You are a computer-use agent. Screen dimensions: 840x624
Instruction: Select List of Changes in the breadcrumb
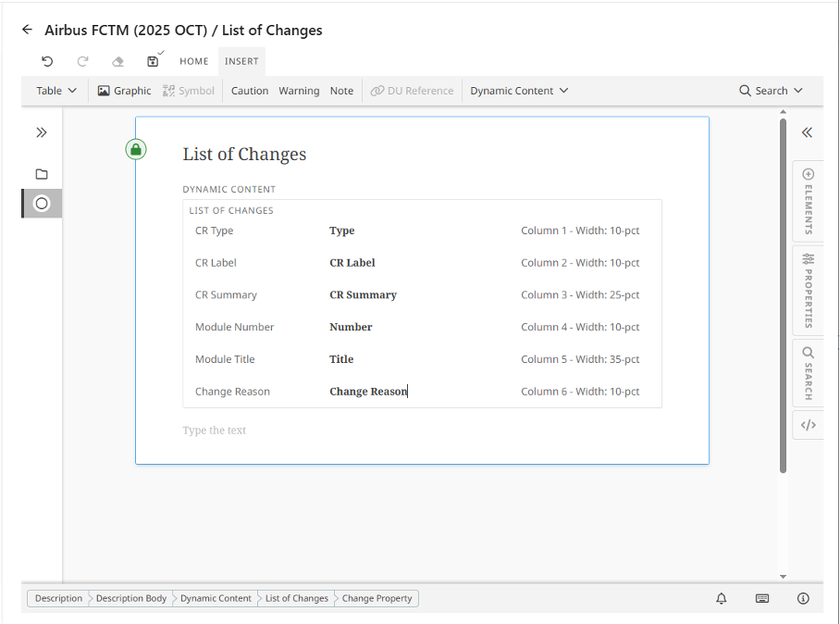pyautogui.click(x=296, y=598)
